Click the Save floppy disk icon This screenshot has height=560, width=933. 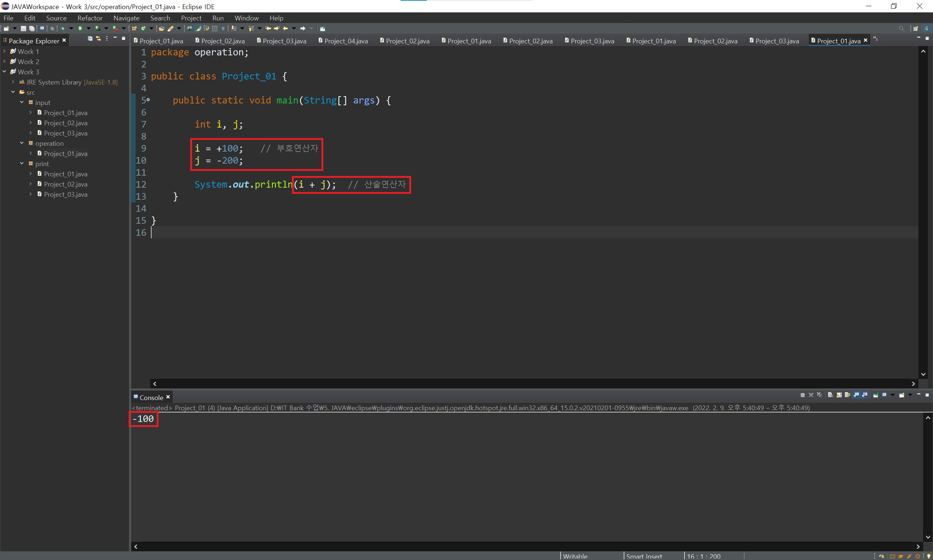(23, 28)
